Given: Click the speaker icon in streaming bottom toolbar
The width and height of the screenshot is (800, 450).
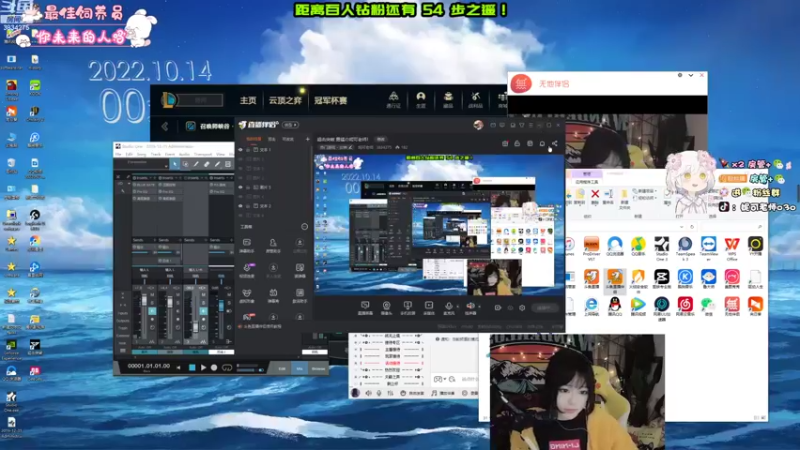Looking at the screenshot, I should [470, 306].
